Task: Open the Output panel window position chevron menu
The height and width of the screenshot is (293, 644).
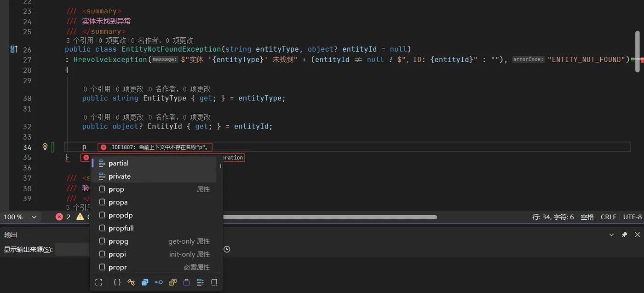Action: 611,234
